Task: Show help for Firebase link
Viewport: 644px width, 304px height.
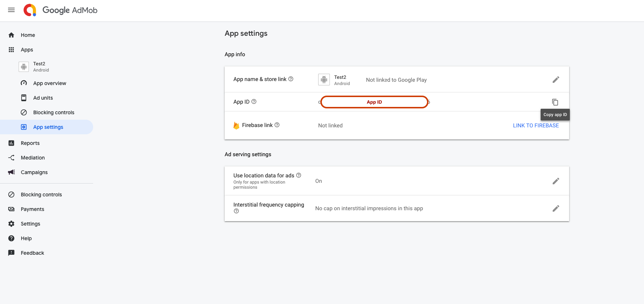Action: 277,125
